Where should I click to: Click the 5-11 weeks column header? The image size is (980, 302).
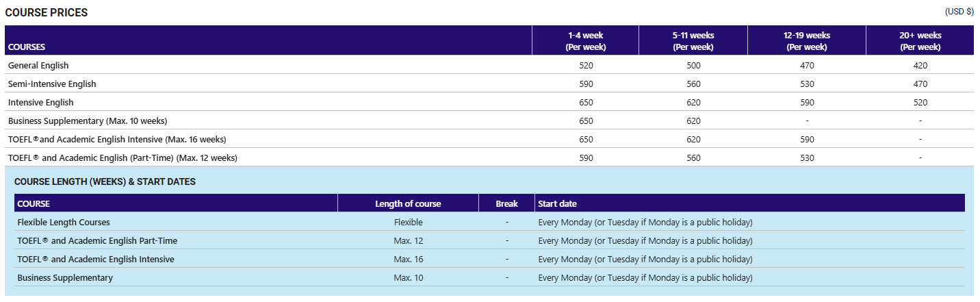coord(693,41)
